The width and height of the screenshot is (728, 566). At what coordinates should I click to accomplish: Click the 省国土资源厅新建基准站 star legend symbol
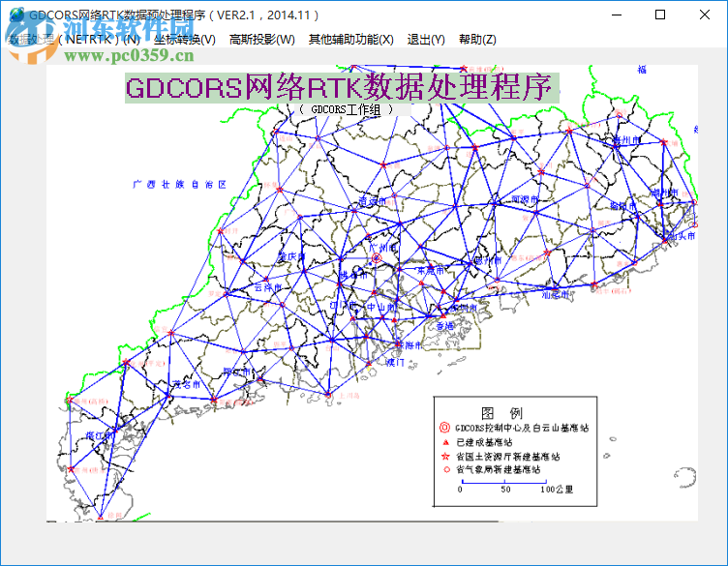(445, 456)
